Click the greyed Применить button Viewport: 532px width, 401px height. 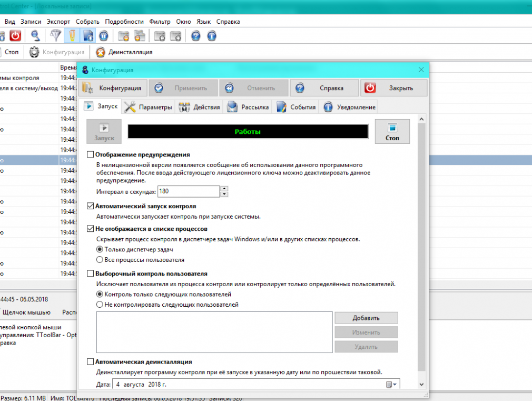point(183,88)
